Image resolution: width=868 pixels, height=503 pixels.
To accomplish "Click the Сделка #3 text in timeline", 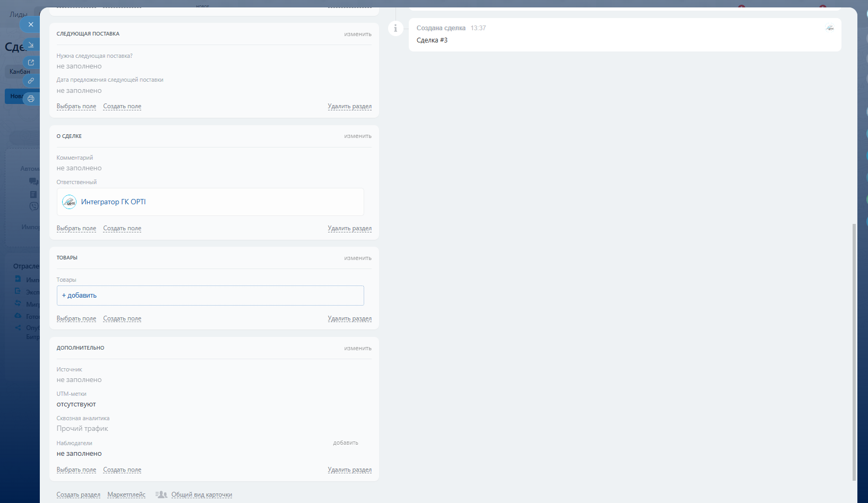I will click(x=432, y=40).
